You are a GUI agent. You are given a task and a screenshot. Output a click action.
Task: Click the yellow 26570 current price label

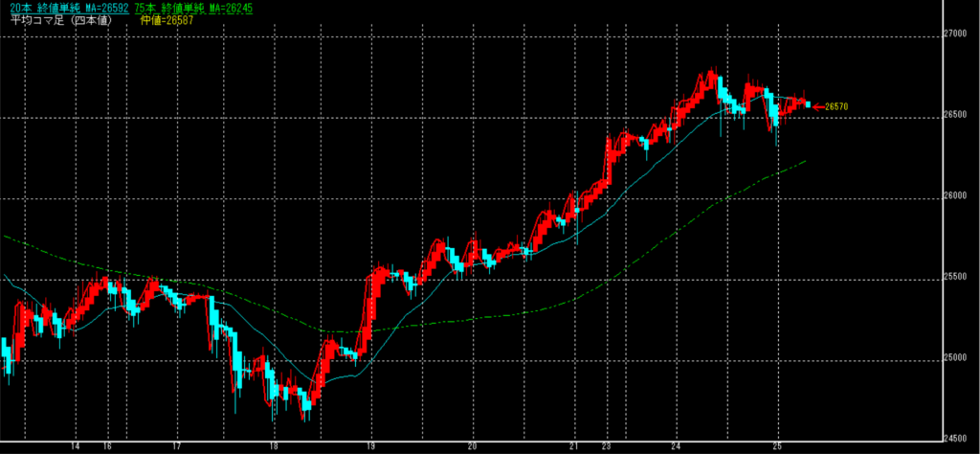click(x=837, y=107)
